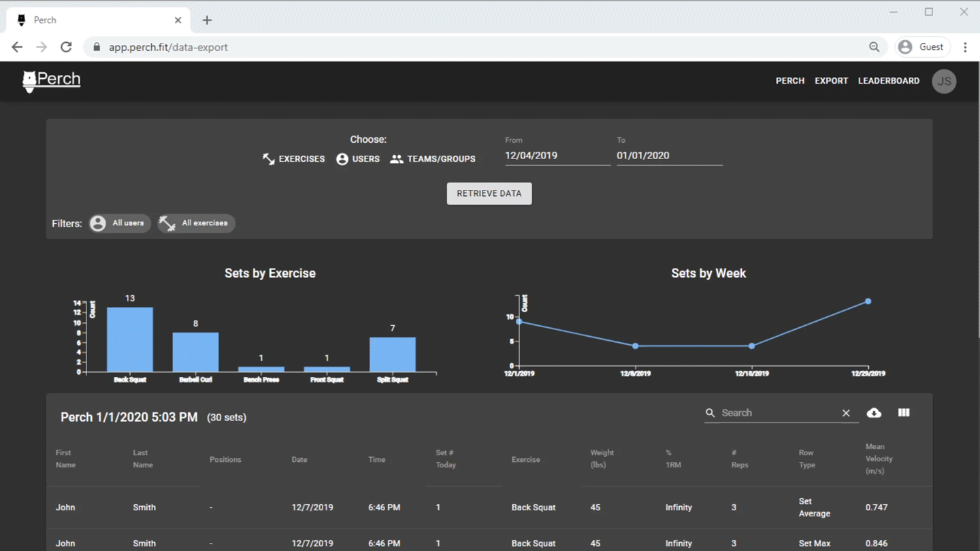The width and height of the screenshot is (980, 551).
Task: Open the column chooser icon
Action: (x=904, y=413)
